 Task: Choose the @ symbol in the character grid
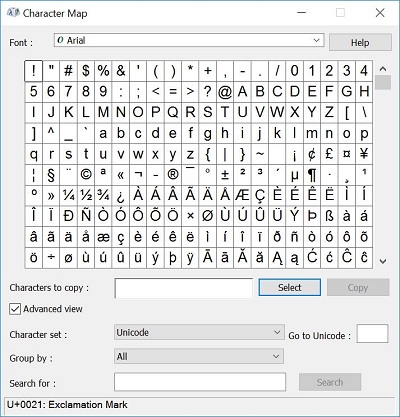pyautogui.click(x=225, y=92)
